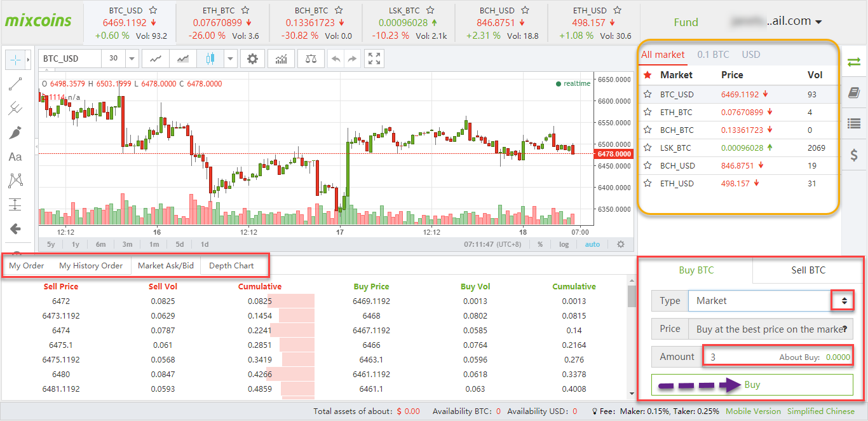Viewport: 868px width, 421px height.
Task: Open the Mobile Version link
Action: coord(753,411)
